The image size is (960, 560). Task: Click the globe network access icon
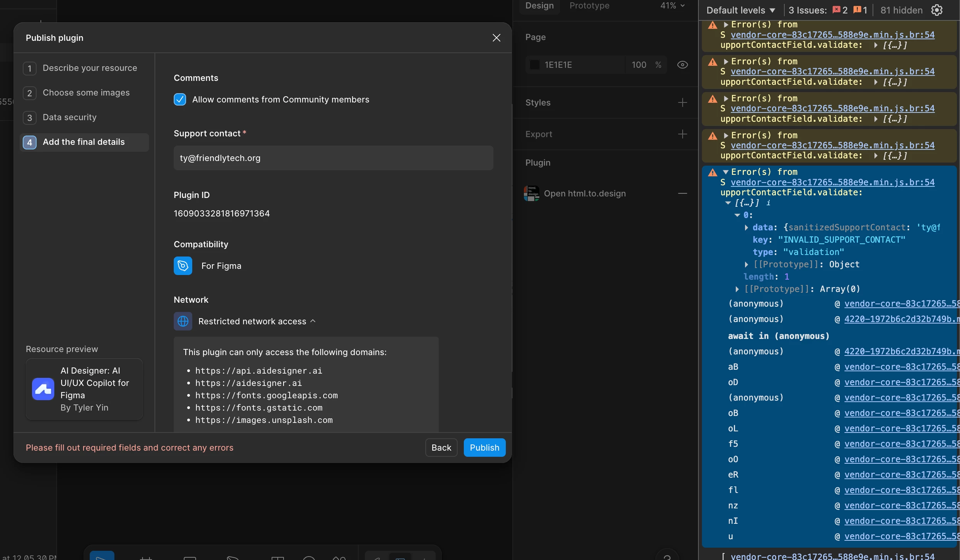point(183,321)
